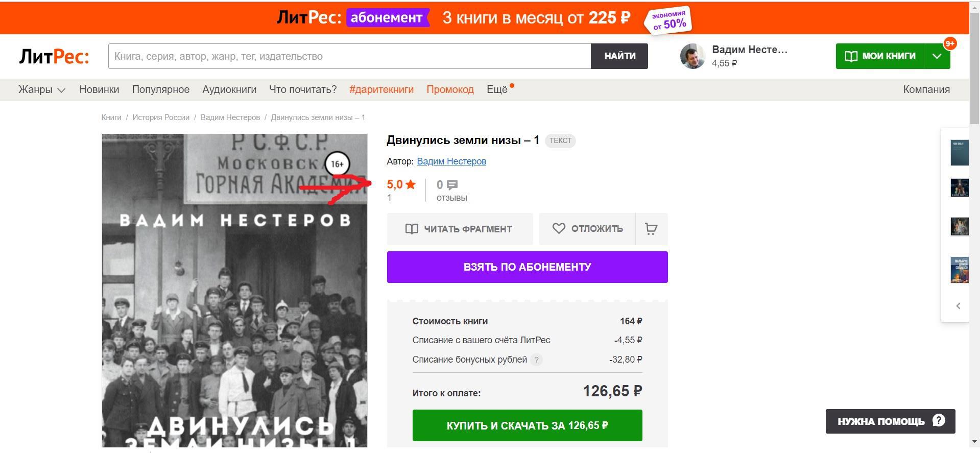Click the НАЙТИ search button
Viewport: 980px width, 453px height.
[619, 56]
